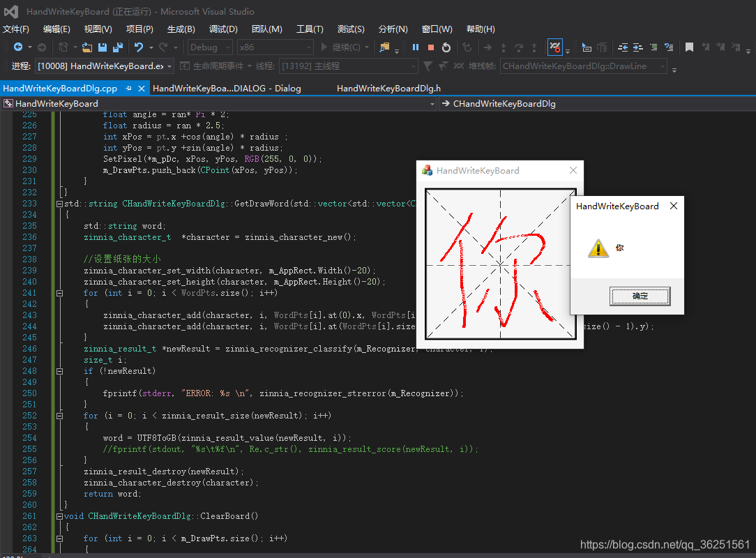
Task: Restart debugging with circular arrow icon
Action: click(446, 47)
